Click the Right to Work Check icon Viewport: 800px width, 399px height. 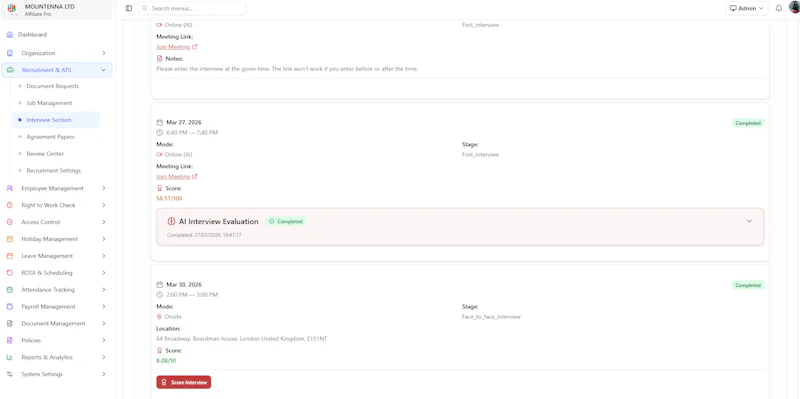coord(10,205)
